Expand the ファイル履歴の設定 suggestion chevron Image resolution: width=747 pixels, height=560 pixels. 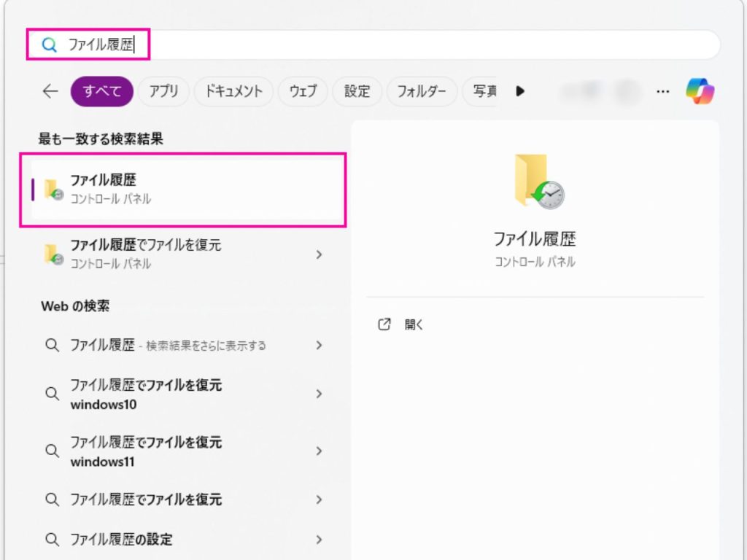pos(319,540)
